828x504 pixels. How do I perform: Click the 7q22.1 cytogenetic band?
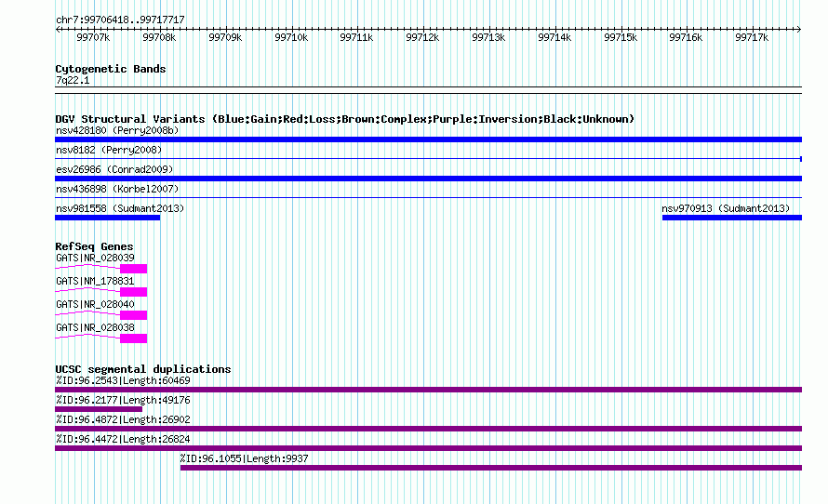coord(428,90)
